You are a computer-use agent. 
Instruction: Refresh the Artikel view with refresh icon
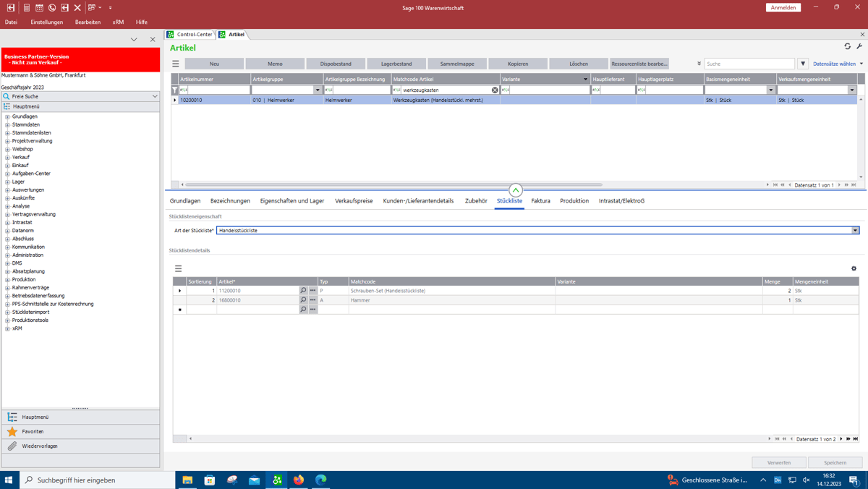coord(848,46)
